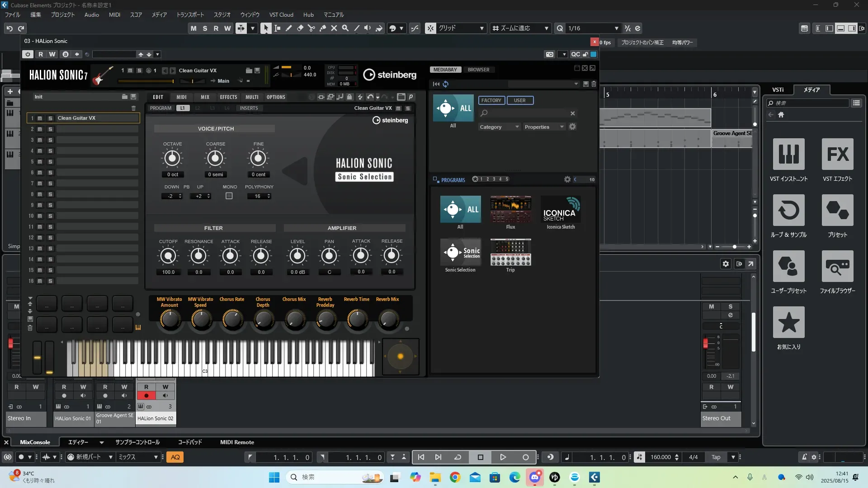Enable the MONO checkbox in Voice/Pitch
The width and height of the screenshot is (868, 488).
(229, 196)
